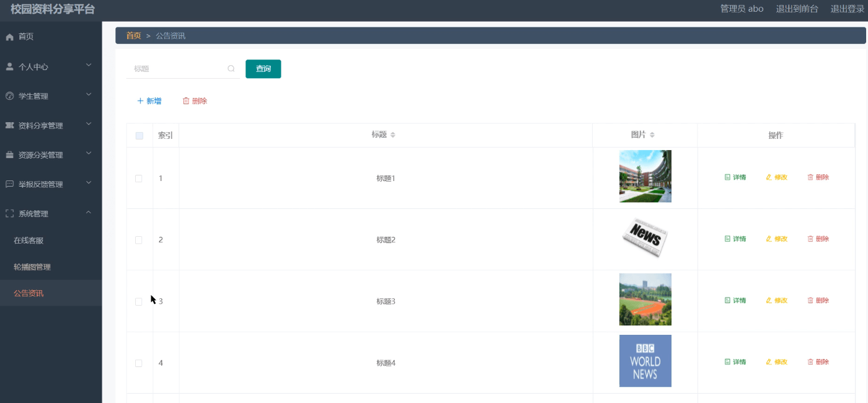Click the News image thumbnail on 标题2 row
The image size is (868, 403).
[x=645, y=238]
